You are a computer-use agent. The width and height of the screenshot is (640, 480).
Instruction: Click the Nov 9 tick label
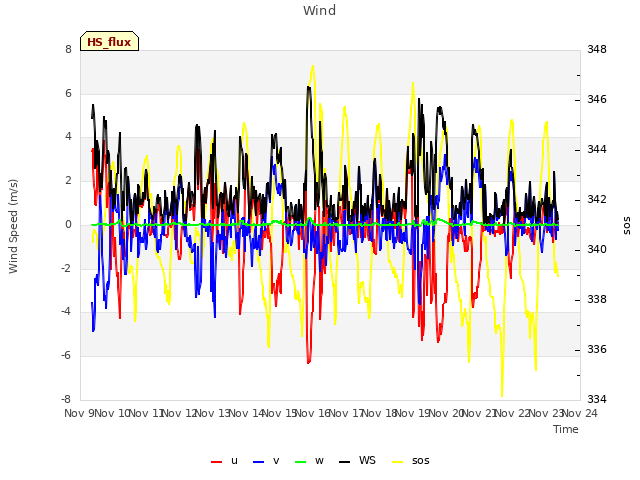[x=79, y=413]
